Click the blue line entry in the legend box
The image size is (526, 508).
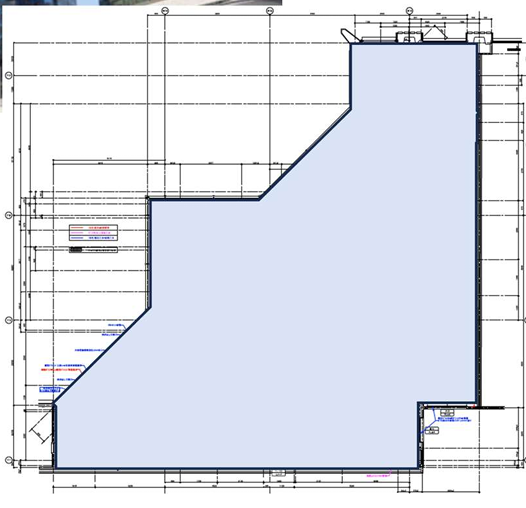93,238
